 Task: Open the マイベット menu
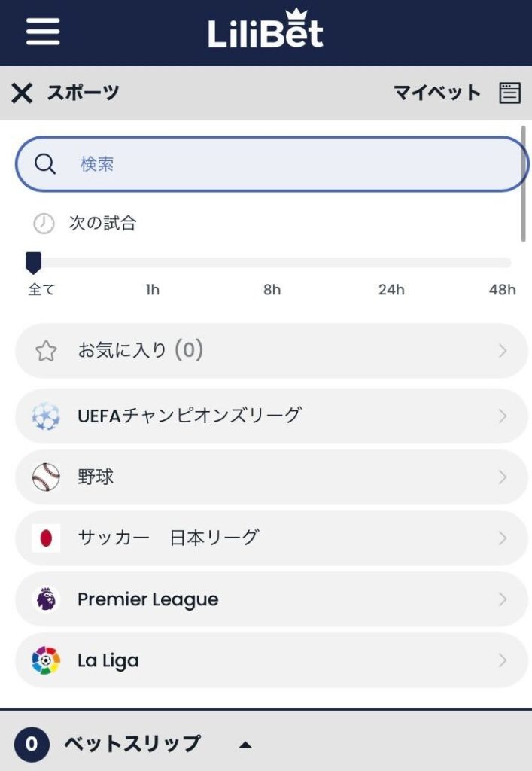(437, 93)
